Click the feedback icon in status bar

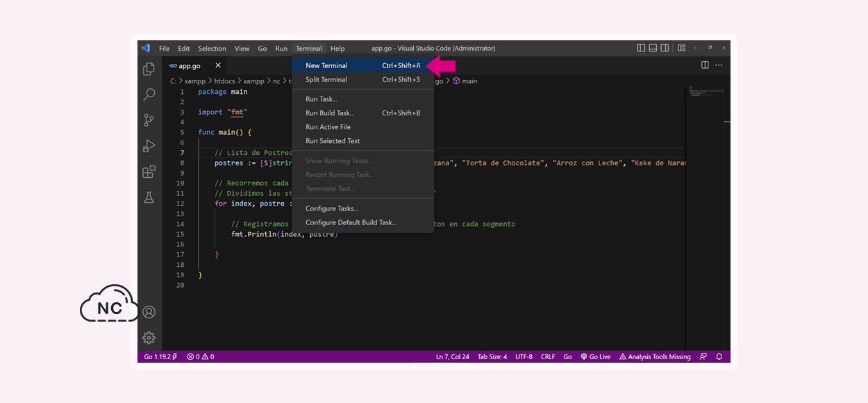(703, 356)
